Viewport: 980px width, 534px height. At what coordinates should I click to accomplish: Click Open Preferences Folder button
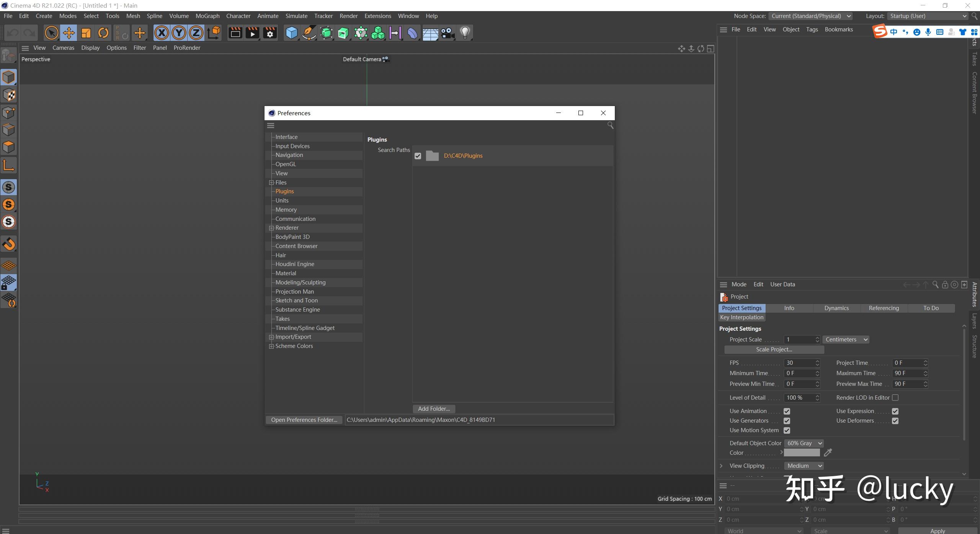pos(304,420)
